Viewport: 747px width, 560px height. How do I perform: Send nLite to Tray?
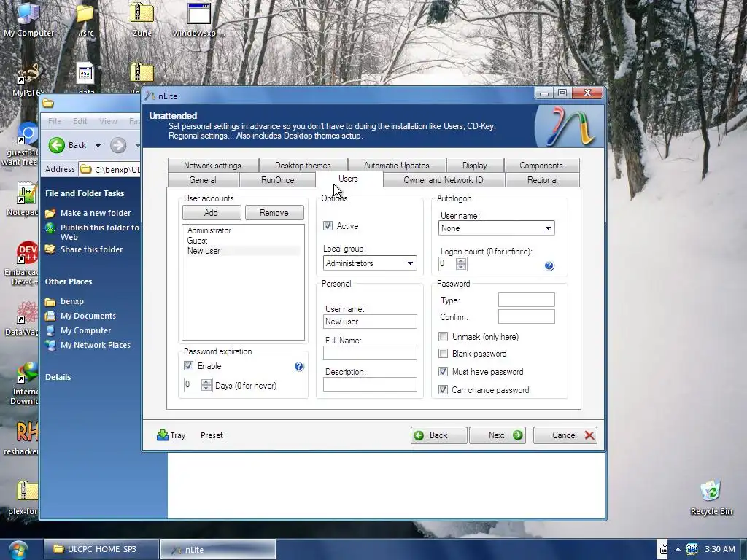(x=171, y=435)
